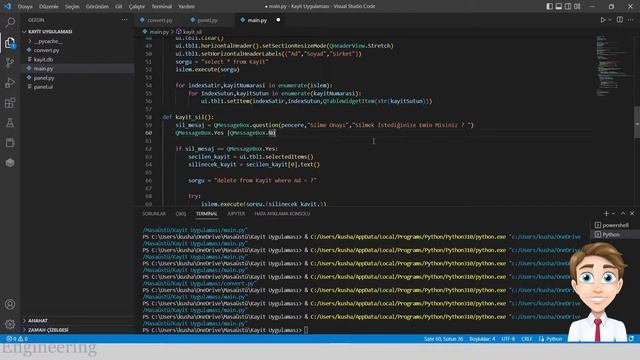Click the unsaved dot on main.py tab
The width and height of the screenshot is (640, 360).
(278, 20)
